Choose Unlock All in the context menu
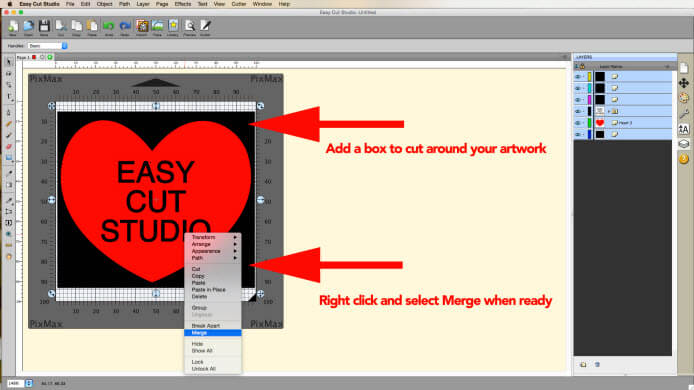 pos(213,369)
